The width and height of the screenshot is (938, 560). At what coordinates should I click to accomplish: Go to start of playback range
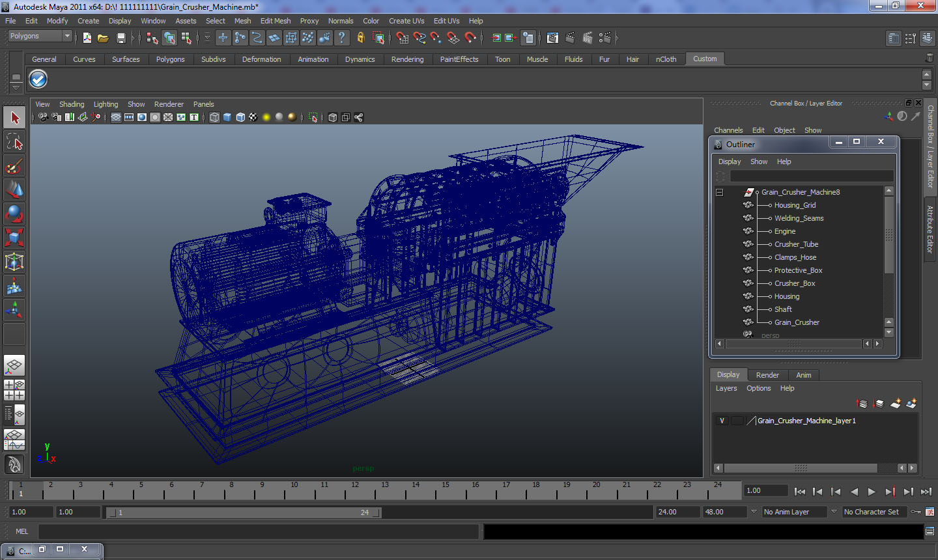800,492
